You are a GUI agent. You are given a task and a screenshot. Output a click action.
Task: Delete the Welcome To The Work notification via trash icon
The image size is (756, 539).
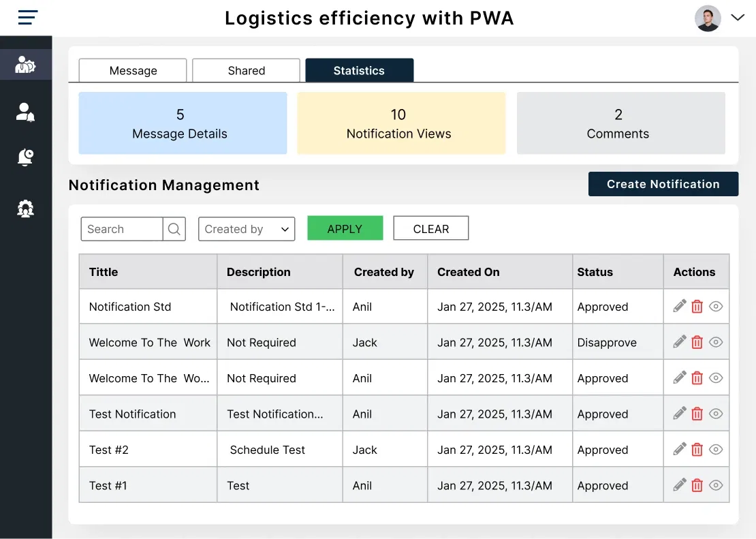tap(697, 341)
